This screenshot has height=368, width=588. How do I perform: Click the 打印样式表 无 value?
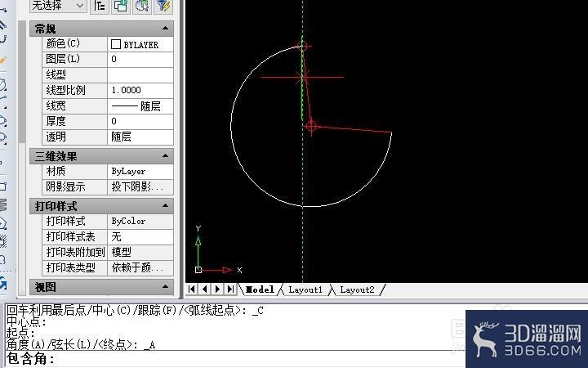(140, 237)
